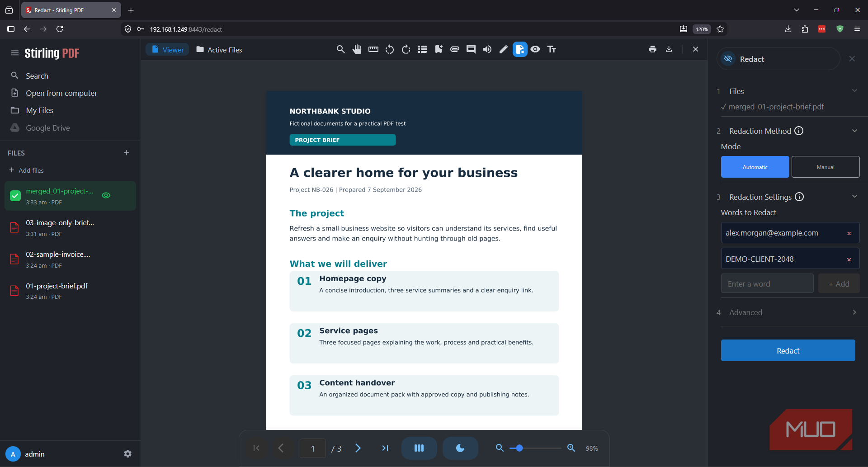Image resolution: width=868 pixels, height=467 pixels.
Task: Uncheck the merged_01-project file checkbox
Action: (x=15, y=196)
